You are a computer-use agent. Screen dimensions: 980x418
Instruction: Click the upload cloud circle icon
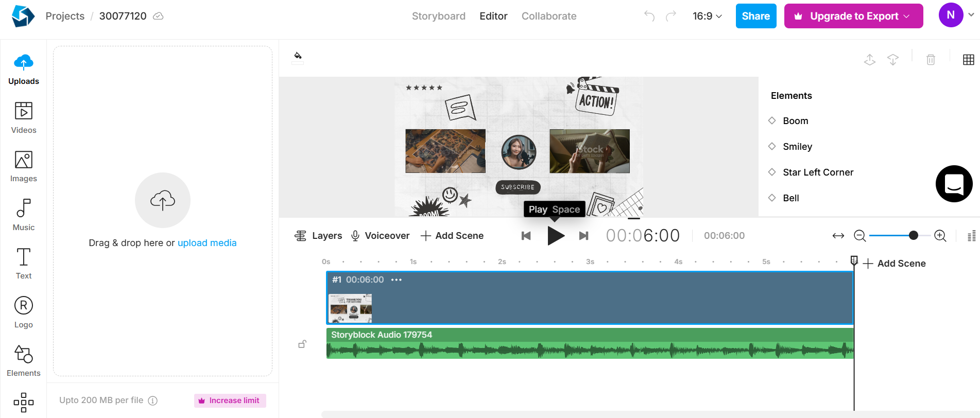(163, 200)
